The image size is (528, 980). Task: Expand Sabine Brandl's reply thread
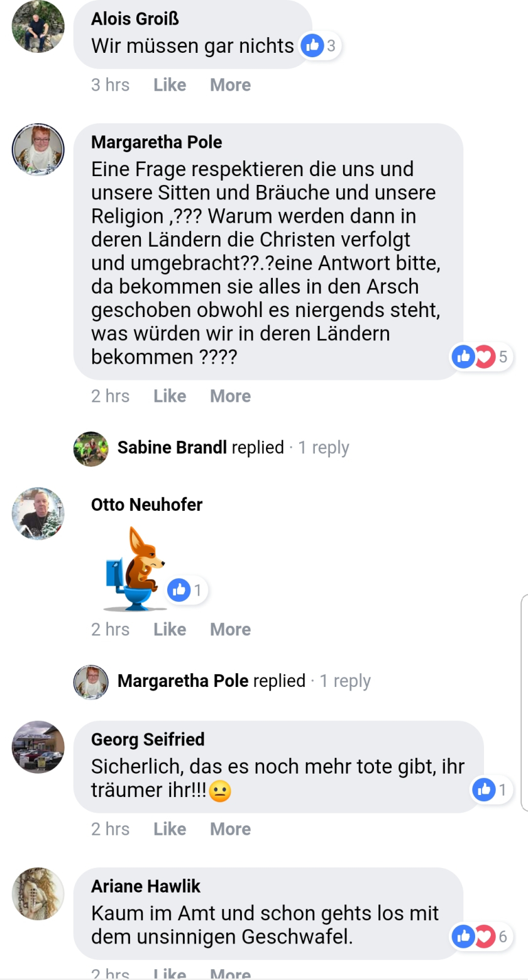[233, 448]
